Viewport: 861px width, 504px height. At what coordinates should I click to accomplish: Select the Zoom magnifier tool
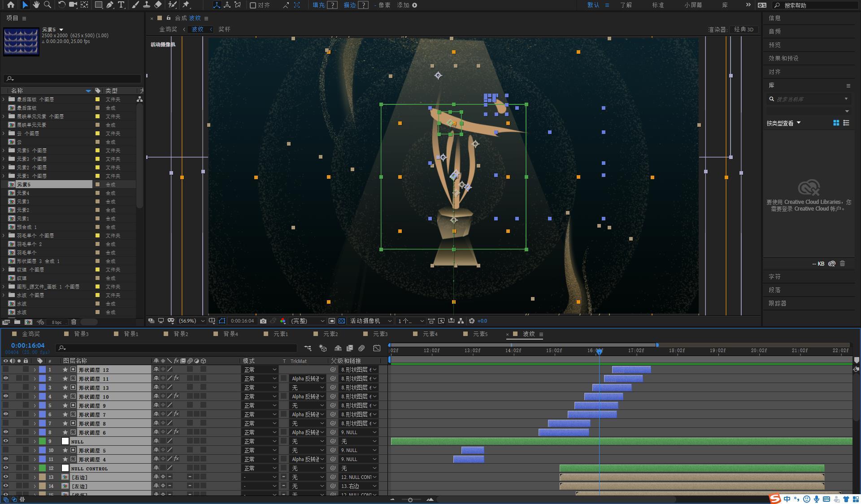[x=47, y=5]
